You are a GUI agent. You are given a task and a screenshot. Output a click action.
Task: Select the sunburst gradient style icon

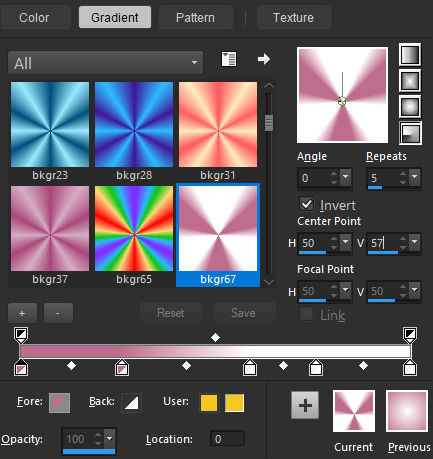tap(410, 107)
